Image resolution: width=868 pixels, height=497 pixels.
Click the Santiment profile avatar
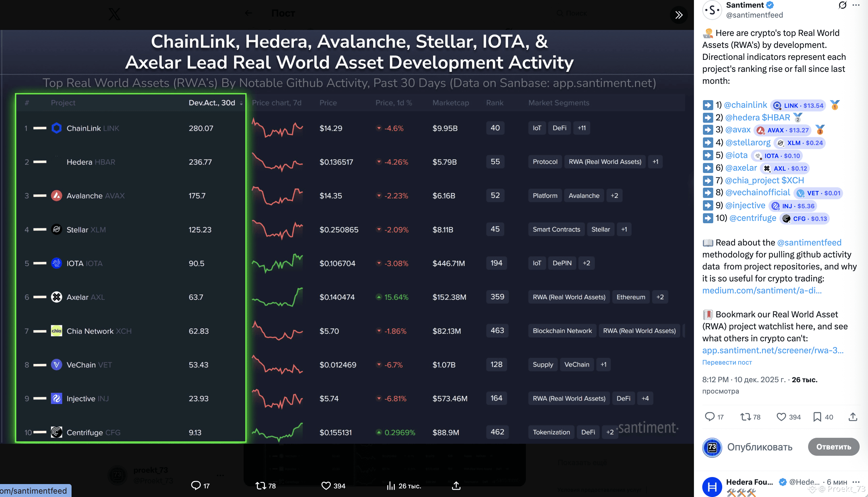click(712, 10)
